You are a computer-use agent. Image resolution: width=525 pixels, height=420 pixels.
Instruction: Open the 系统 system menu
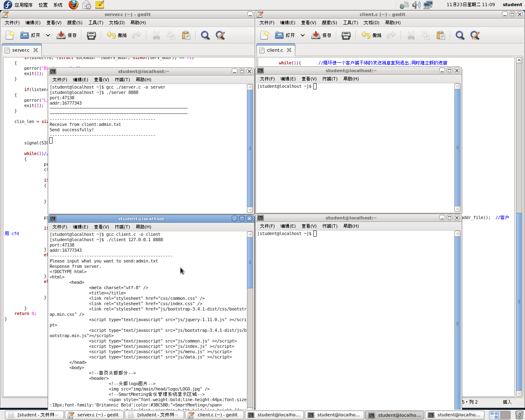[x=58, y=5]
